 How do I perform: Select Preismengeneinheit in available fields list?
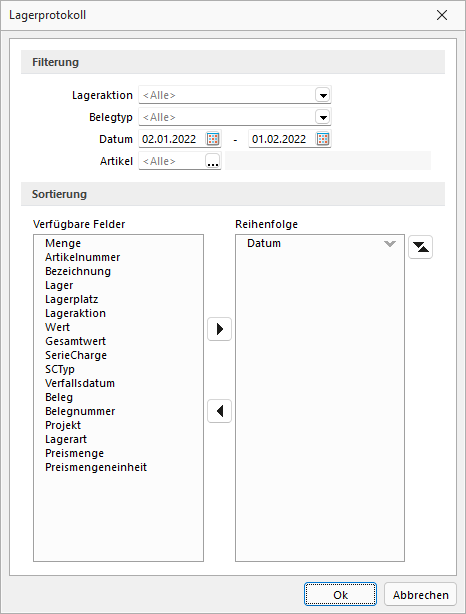coord(96,467)
